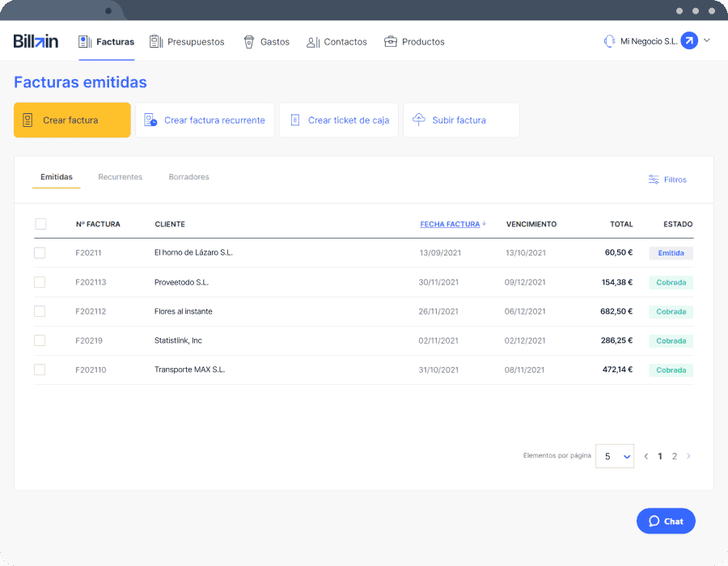Screen dimensions: 728x566
Task: Click the blue arrow profile avatar
Action: pyautogui.click(x=689, y=40)
